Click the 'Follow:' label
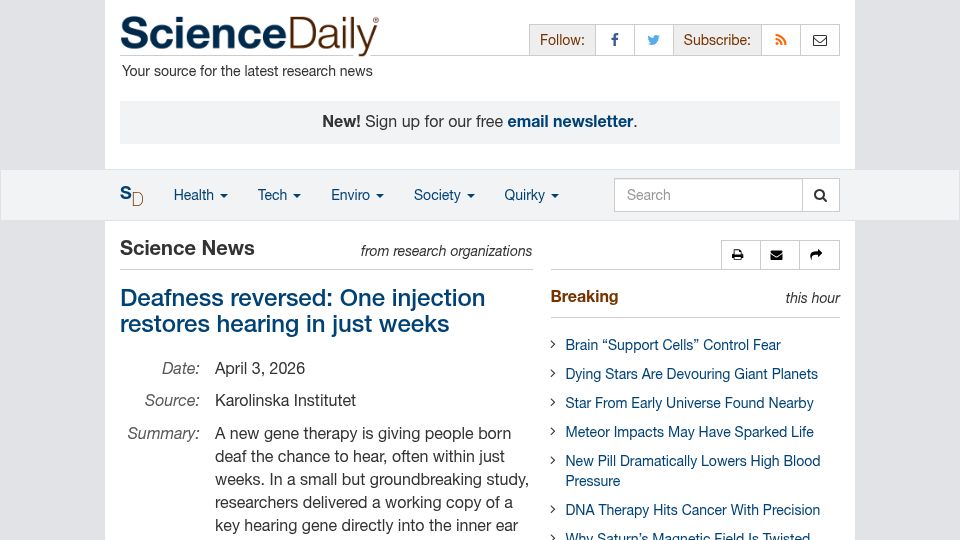The width and height of the screenshot is (960, 540). click(562, 40)
